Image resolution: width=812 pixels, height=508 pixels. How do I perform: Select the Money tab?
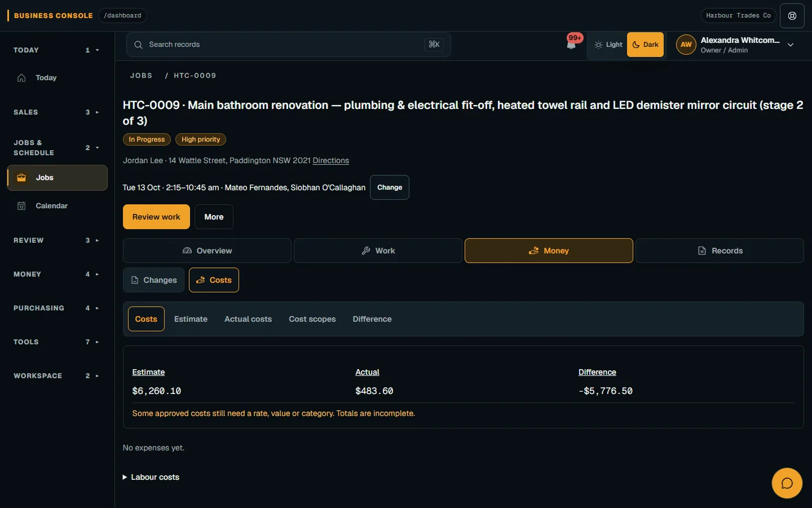coord(549,251)
